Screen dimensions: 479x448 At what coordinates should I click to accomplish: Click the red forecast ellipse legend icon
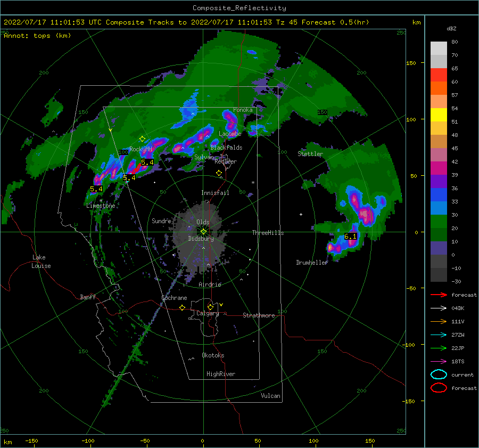point(439,388)
